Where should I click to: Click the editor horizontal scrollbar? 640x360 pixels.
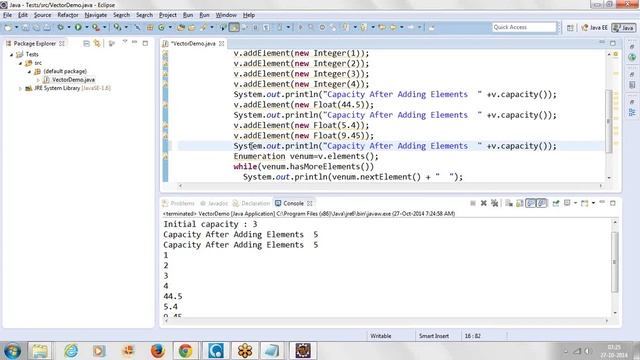click(x=390, y=186)
